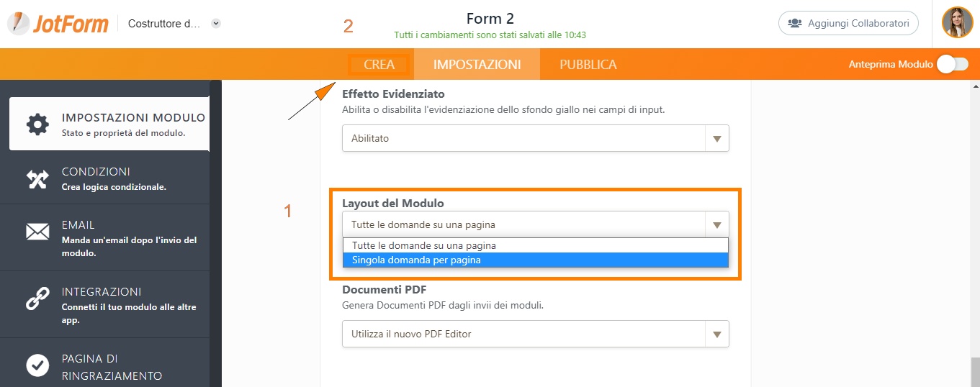Switch to the CREA tab
980x387 pixels.
click(379, 65)
